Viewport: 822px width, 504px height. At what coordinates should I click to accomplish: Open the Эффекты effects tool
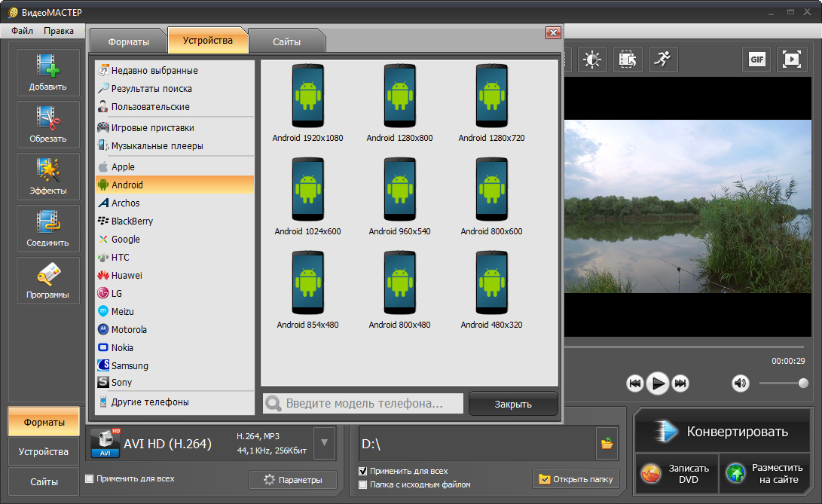(x=47, y=176)
